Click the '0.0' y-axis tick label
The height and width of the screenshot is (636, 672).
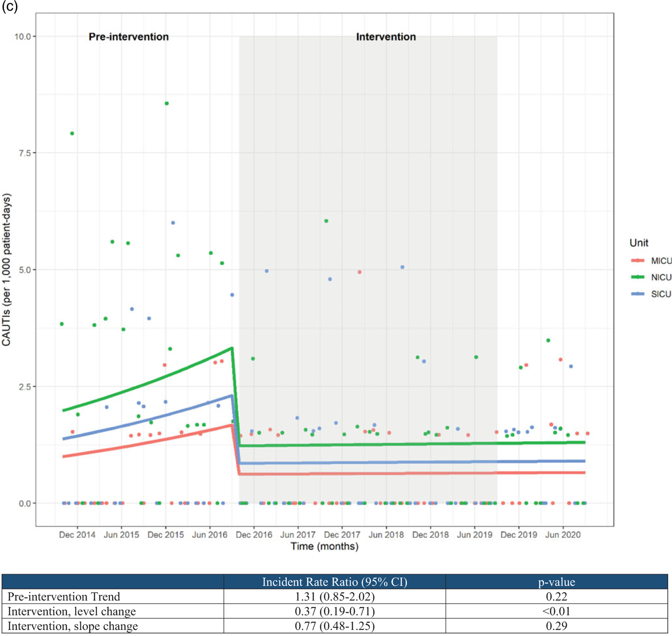24,503
